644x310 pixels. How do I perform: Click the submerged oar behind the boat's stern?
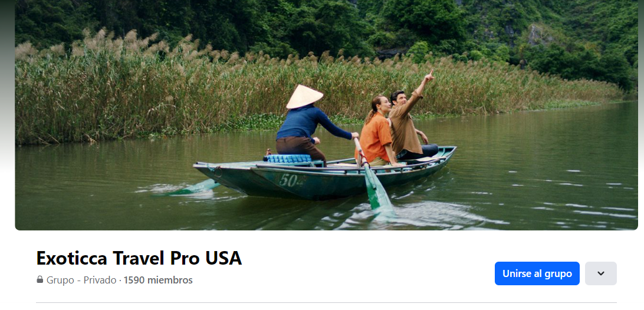[x=193, y=187]
